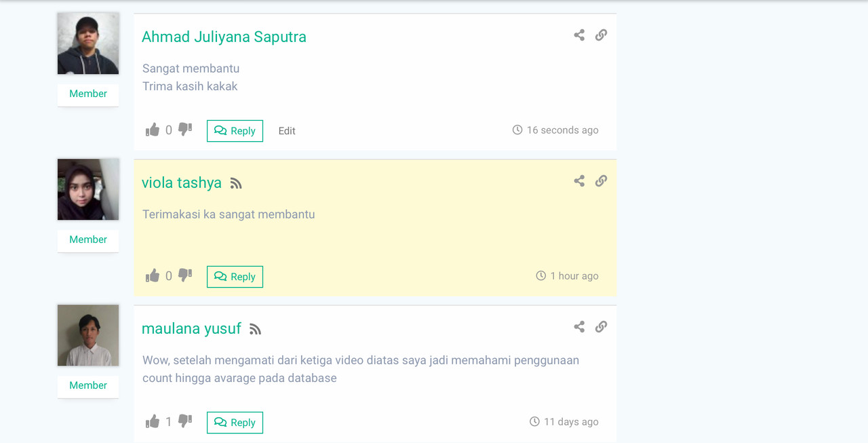
Task: Follow maulana yusuf via RSS icon
Action: 256,329
